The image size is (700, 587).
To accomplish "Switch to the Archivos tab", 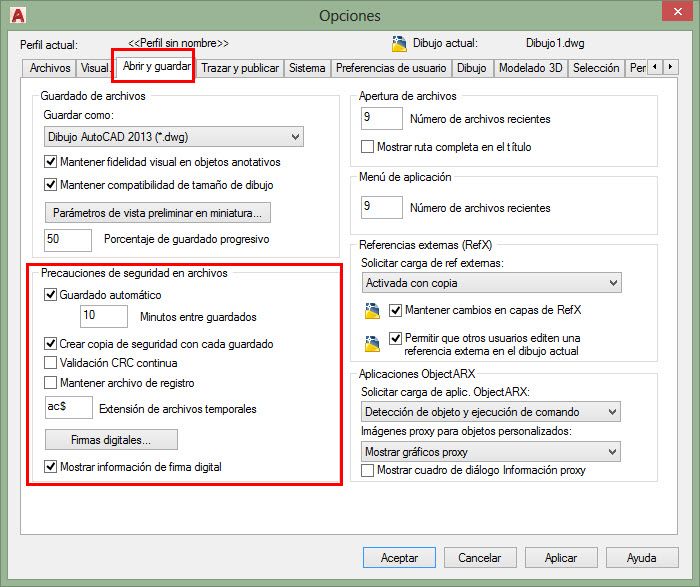I will point(50,68).
